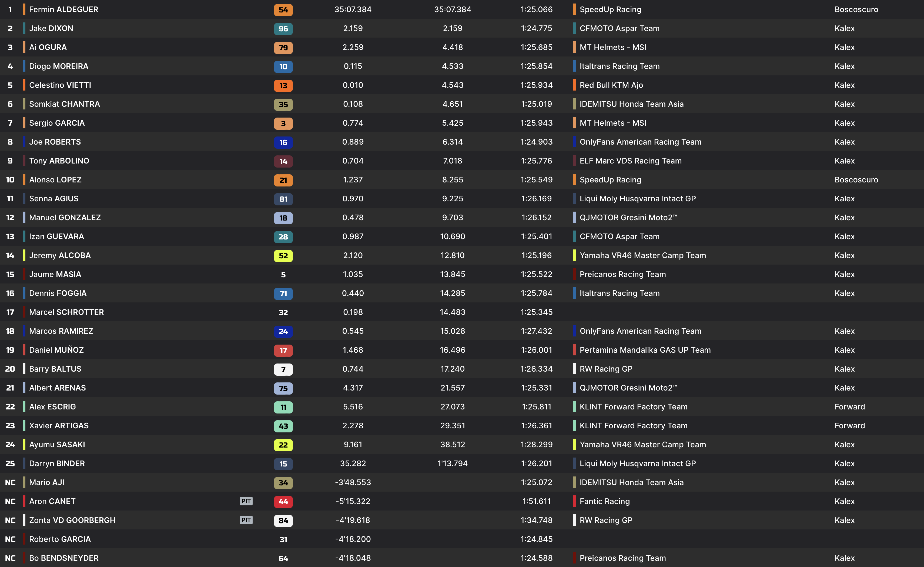The width and height of the screenshot is (924, 567).
Task: Select the first Boscoscuro constructor cell
Action: pos(856,9)
